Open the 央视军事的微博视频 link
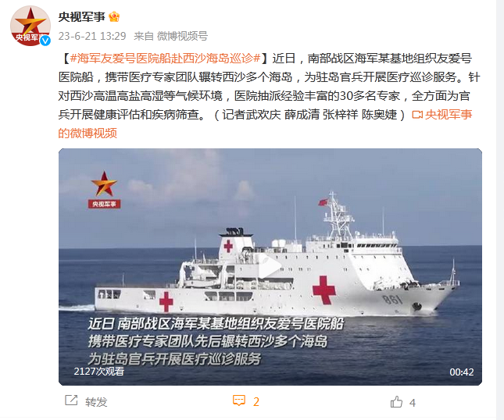Image resolution: width=504 pixels, height=420 pixels. (x=265, y=123)
